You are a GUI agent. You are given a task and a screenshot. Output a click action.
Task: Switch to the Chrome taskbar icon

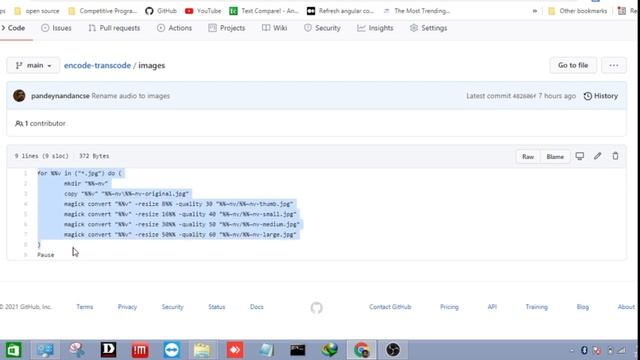point(361,350)
